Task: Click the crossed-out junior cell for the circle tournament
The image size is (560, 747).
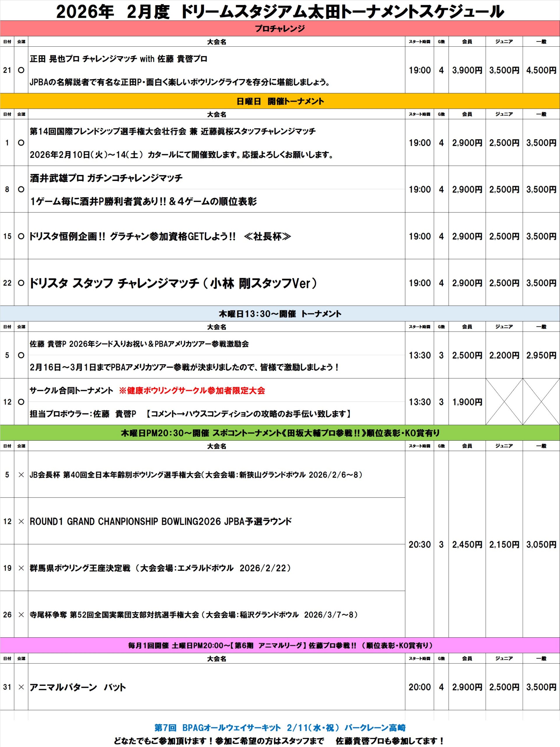Action: click(504, 402)
